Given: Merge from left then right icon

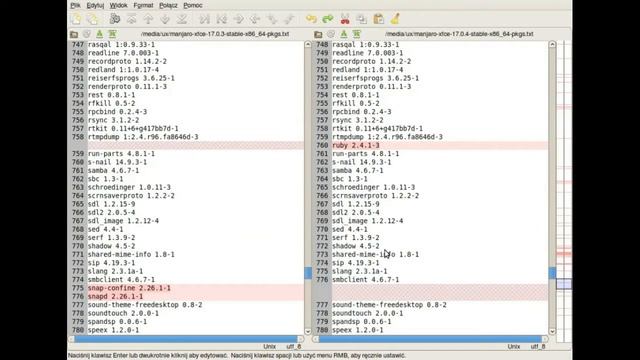Looking at the screenshot, I should tap(272, 19).
